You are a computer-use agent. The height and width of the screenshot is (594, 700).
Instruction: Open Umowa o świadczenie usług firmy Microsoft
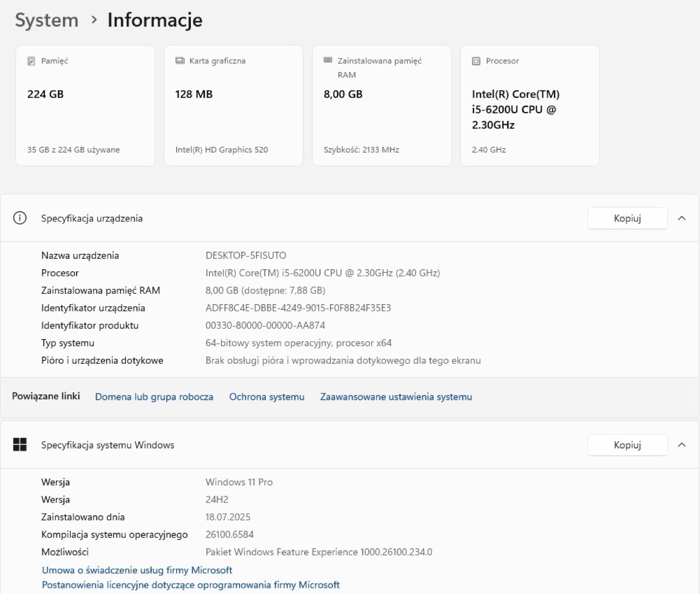[137, 570]
